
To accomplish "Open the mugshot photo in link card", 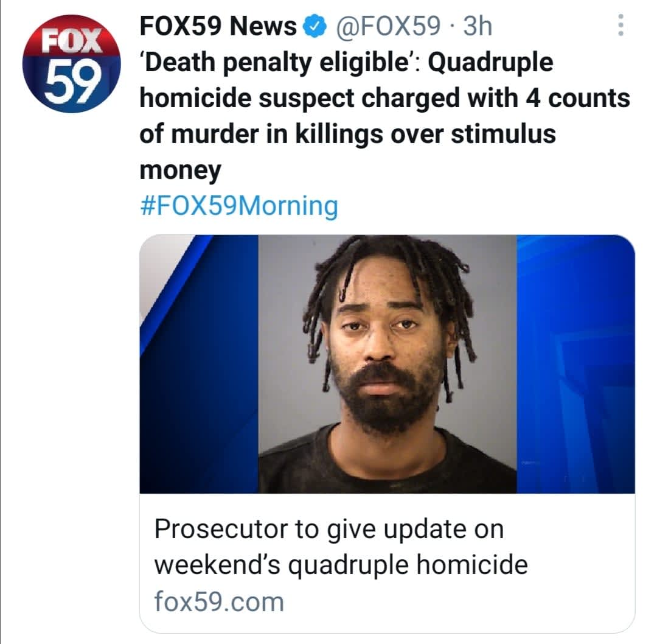I will click(387, 364).
